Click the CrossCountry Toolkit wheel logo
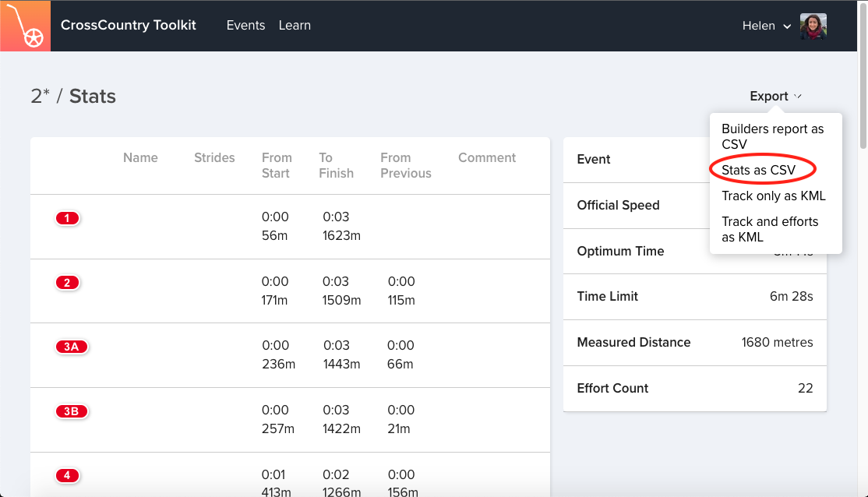 (25, 26)
